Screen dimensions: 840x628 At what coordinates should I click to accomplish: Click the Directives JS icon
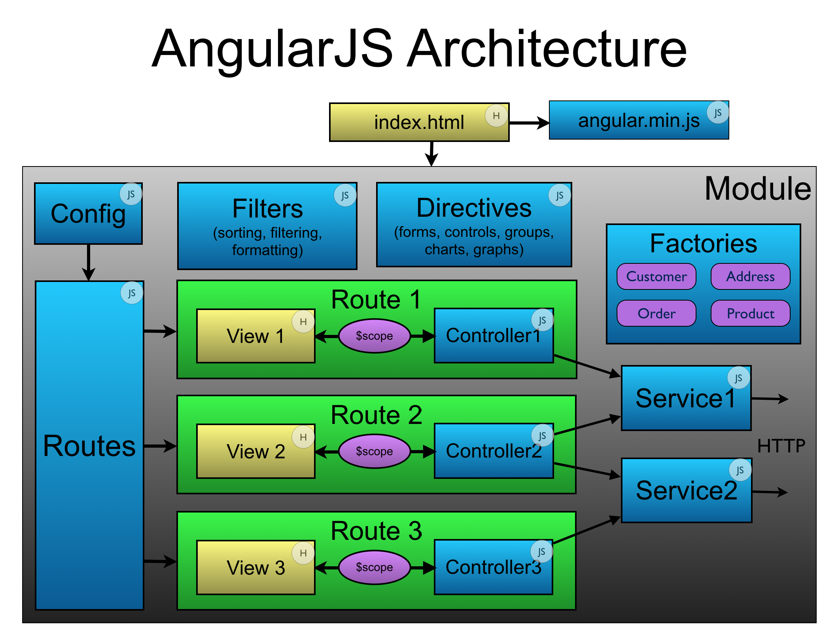click(554, 196)
